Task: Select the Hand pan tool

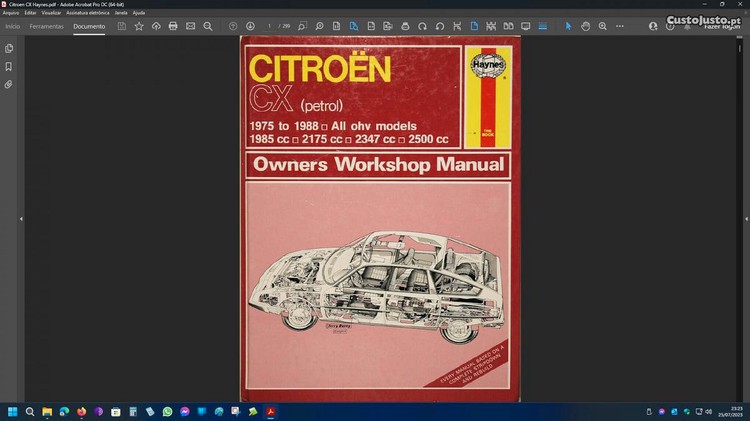Action: [586, 26]
